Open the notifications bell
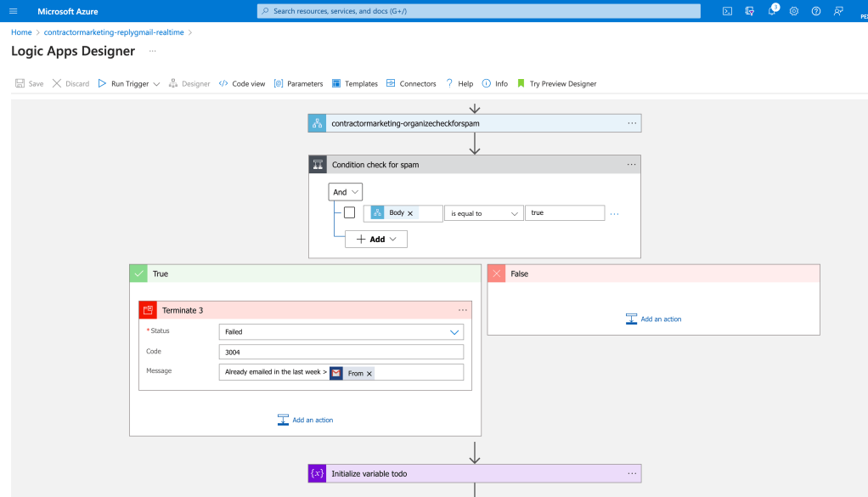Screen dimensions: 868x497 [772, 10]
